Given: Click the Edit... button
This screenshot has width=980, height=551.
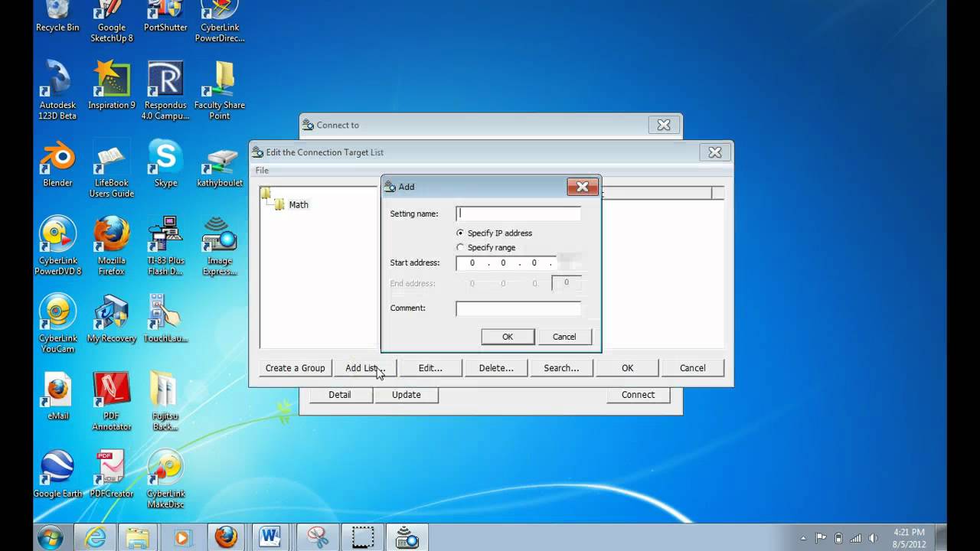Looking at the screenshot, I should pos(430,368).
